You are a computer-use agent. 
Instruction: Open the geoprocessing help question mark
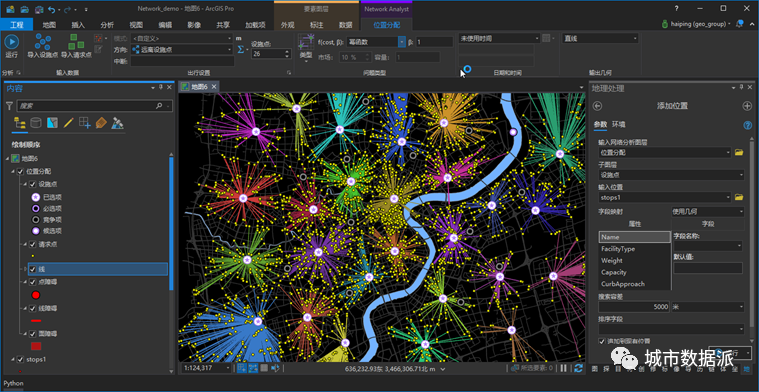tap(747, 125)
